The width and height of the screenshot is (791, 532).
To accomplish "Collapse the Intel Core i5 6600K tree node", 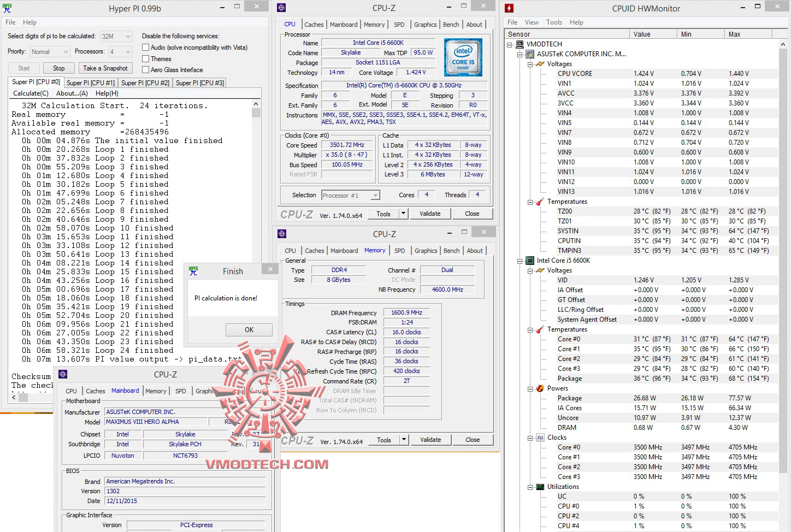I will (520, 261).
